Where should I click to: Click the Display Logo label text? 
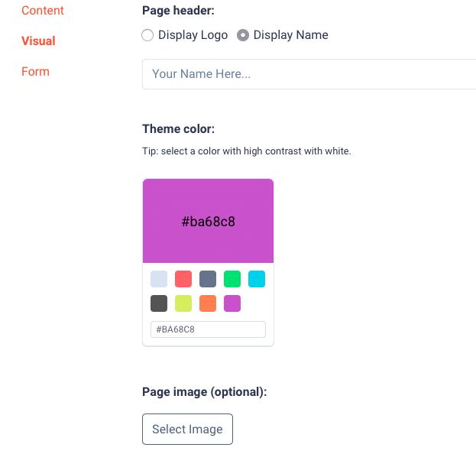click(193, 35)
